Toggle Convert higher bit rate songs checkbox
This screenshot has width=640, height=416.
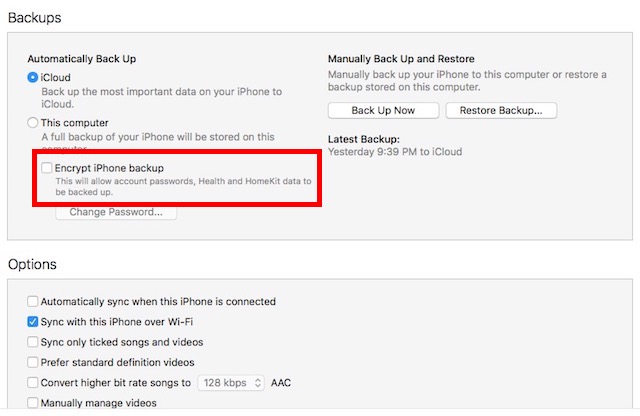33,383
